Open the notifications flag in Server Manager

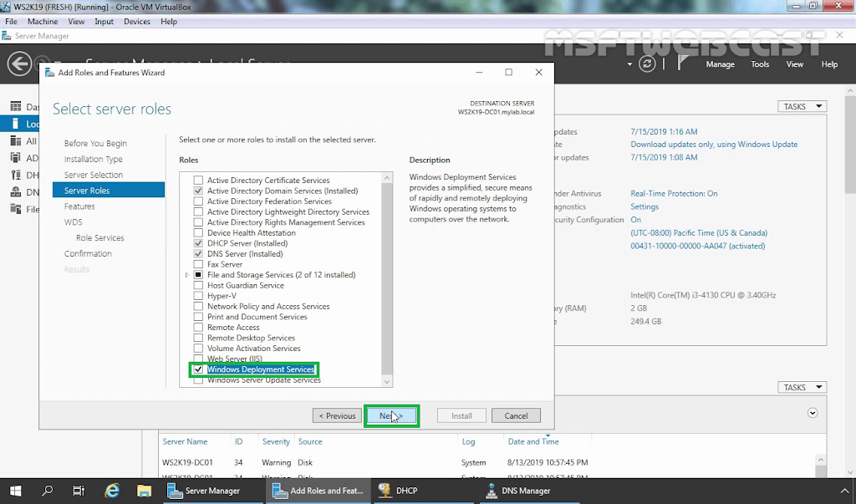(x=682, y=64)
